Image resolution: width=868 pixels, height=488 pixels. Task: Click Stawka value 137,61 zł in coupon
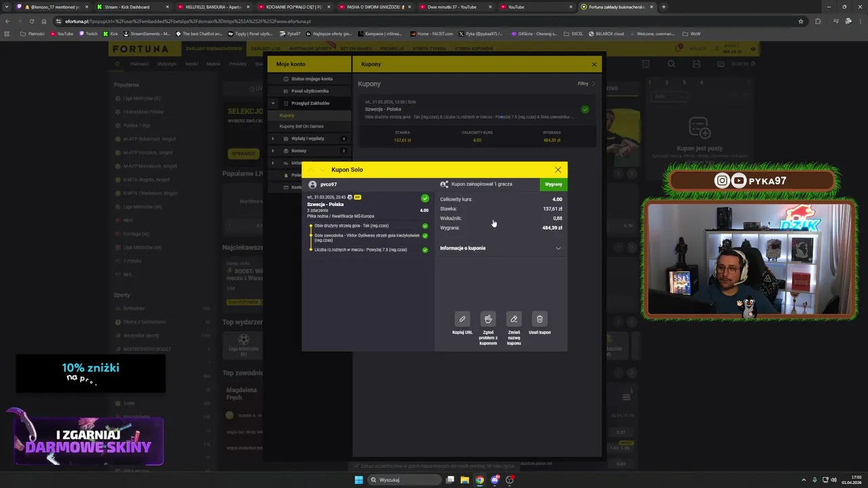click(x=553, y=209)
